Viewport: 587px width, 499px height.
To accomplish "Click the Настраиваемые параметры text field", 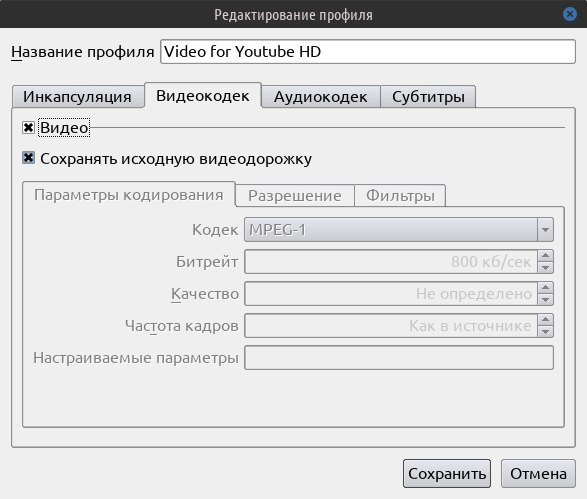I will 399,358.
